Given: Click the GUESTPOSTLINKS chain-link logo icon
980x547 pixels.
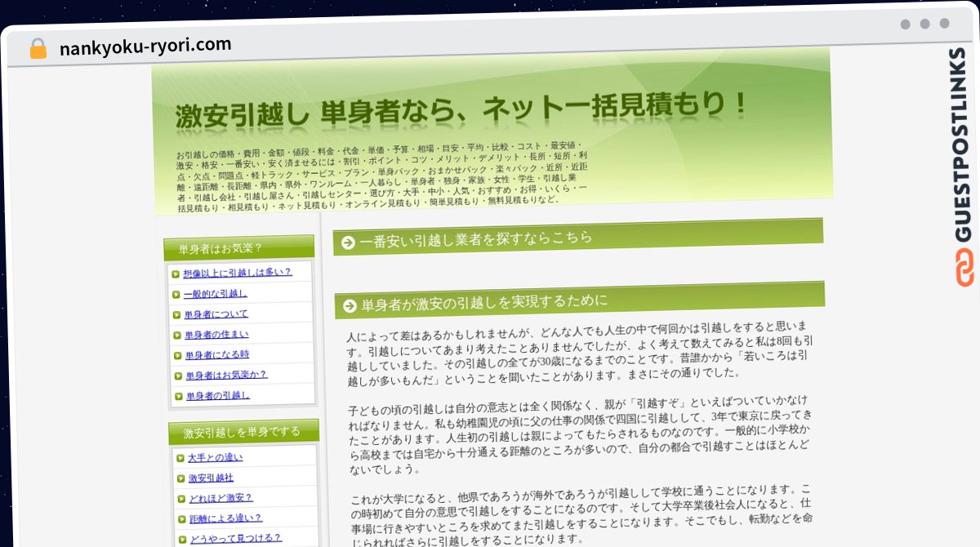Looking at the screenshot, I should tap(964, 269).
